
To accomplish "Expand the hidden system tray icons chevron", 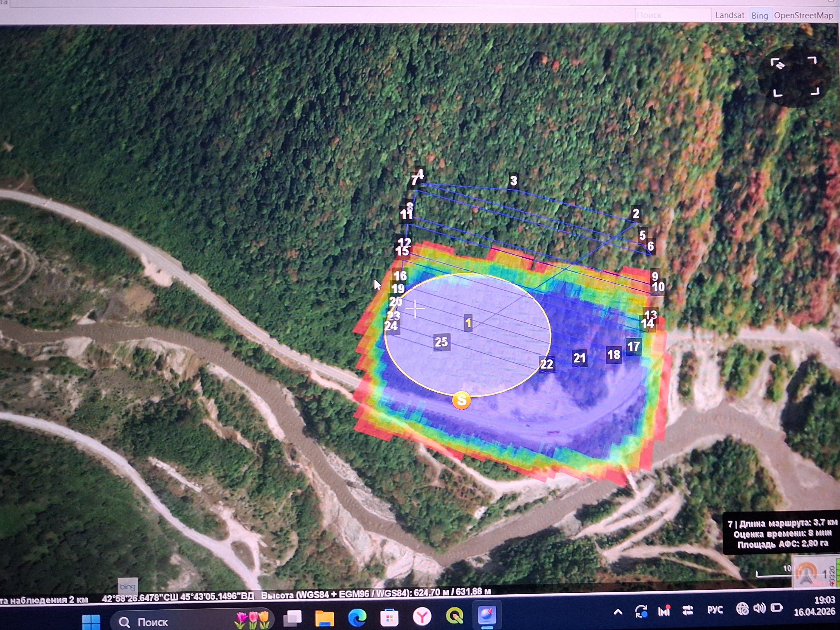I will 618,612.
